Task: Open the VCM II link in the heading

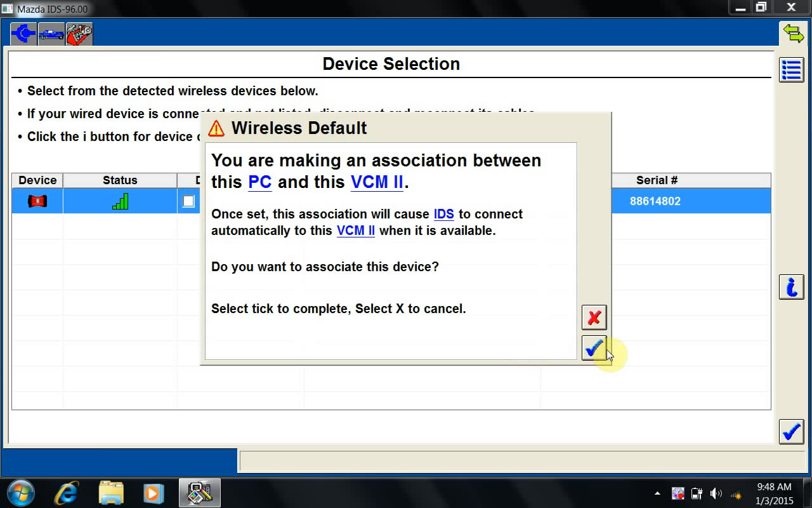Action: 377,182
